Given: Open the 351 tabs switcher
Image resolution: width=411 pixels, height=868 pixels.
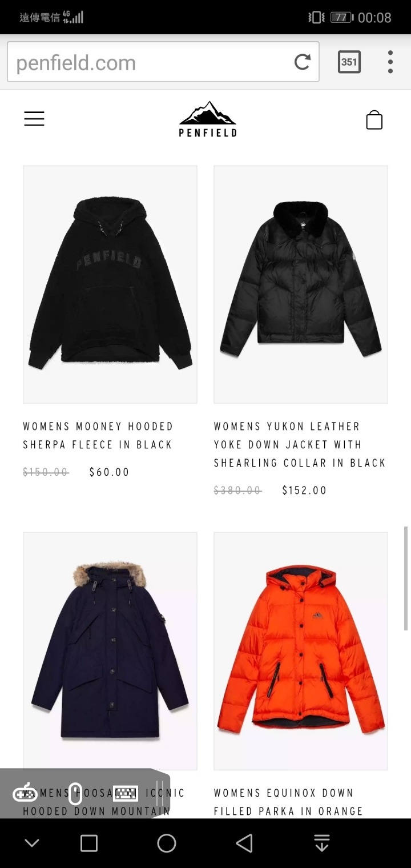Looking at the screenshot, I should point(349,62).
